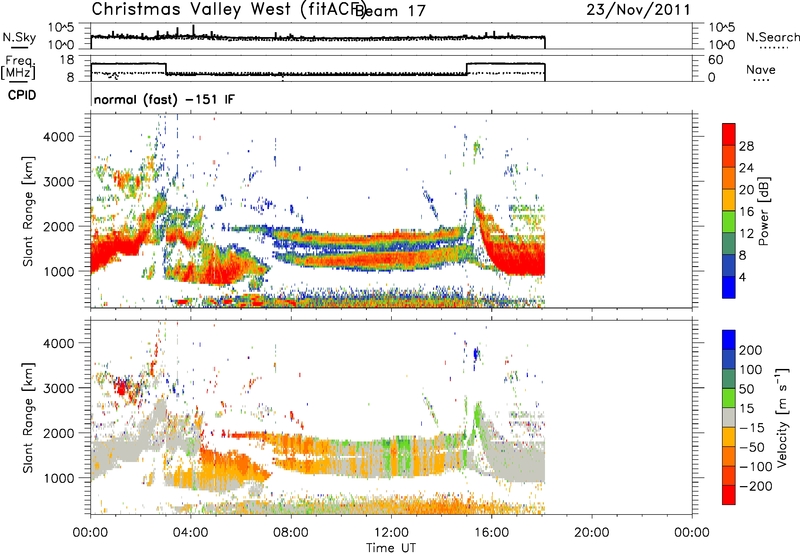Click the 04:00 time tick label
Image resolution: width=800 pixels, height=554 pixels.
tap(191, 533)
